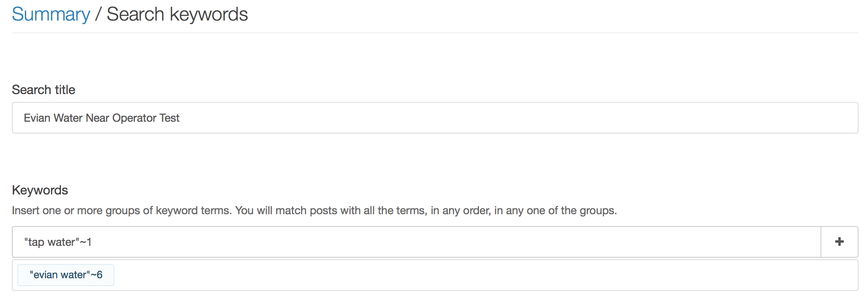Click the Search title label
868x298 pixels.
click(44, 90)
